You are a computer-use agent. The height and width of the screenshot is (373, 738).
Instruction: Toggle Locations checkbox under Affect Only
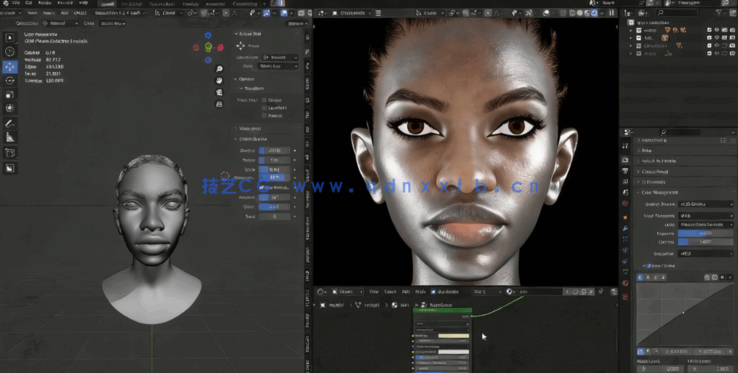coord(265,108)
